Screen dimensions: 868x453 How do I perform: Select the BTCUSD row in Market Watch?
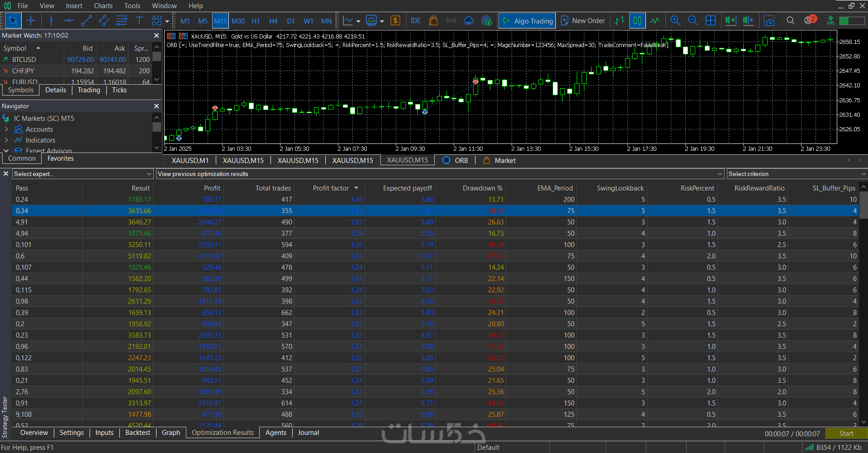76,60
